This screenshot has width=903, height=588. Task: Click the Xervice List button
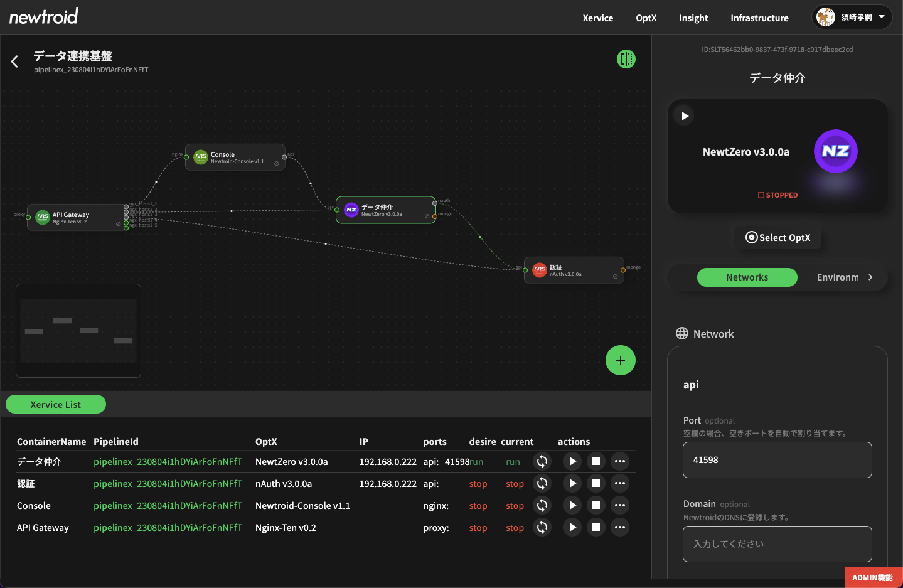(56, 405)
